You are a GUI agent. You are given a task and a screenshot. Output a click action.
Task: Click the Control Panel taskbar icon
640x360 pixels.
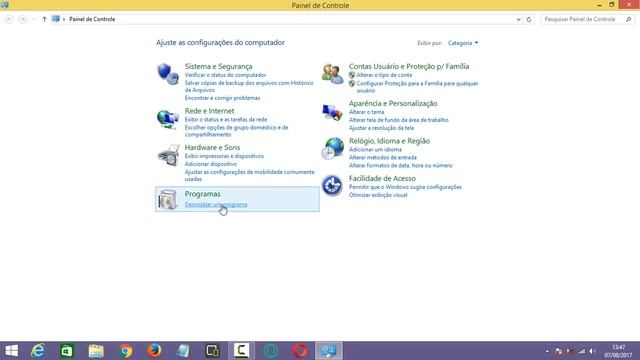click(x=329, y=351)
